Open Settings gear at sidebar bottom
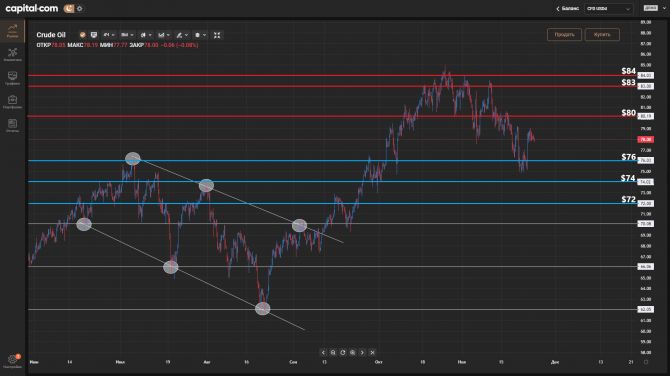Screen dimensions: 670x376 click(x=12, y=361)
